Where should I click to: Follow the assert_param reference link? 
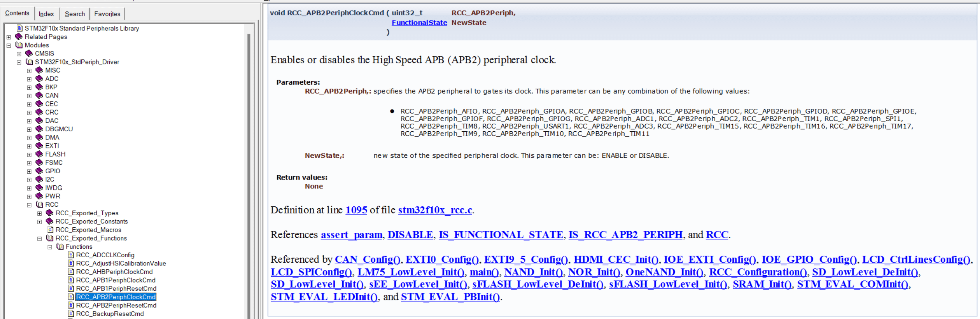[352, 235]
